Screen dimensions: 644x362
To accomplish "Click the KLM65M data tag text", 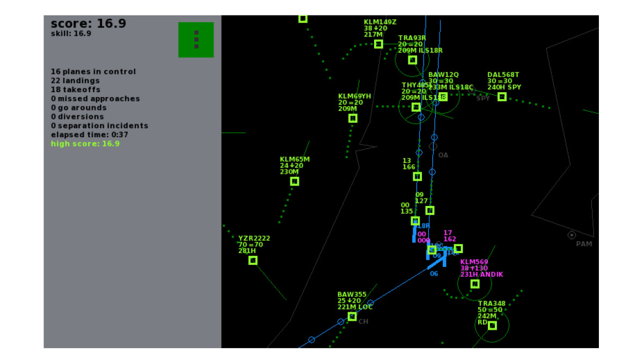I will tap(295, 166).
